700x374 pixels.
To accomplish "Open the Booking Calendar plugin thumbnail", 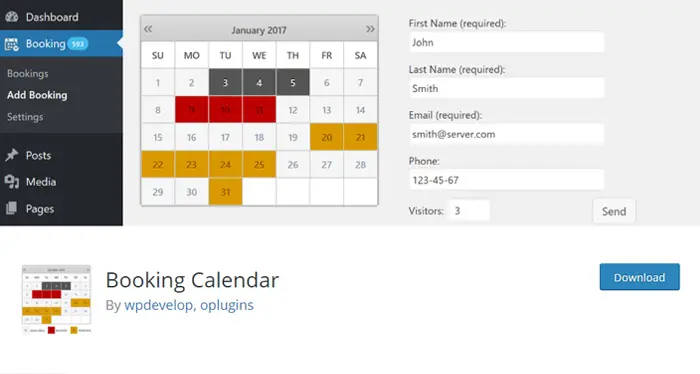I will (x=56, y=299).
